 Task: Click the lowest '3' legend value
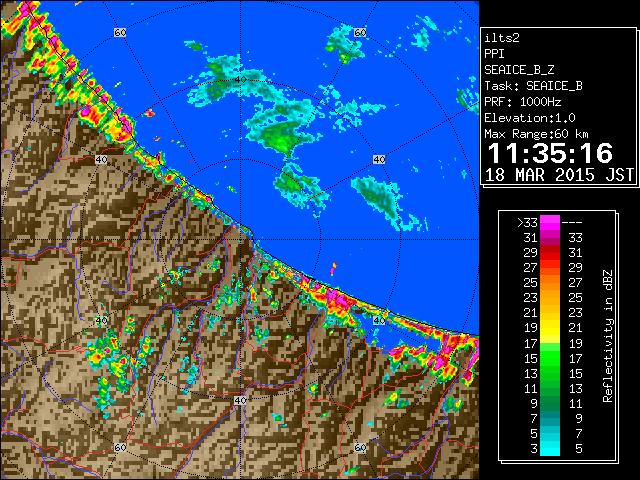tap(534, 449)
